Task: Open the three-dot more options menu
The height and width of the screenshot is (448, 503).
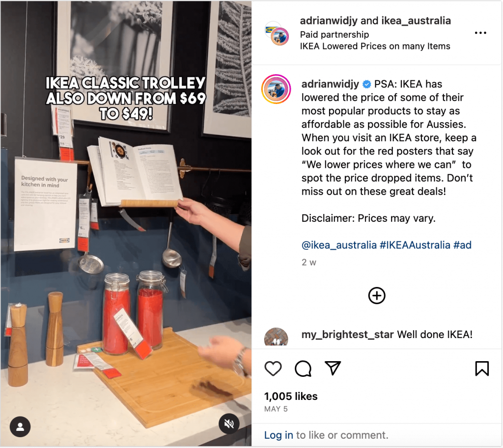Action: 480,33
